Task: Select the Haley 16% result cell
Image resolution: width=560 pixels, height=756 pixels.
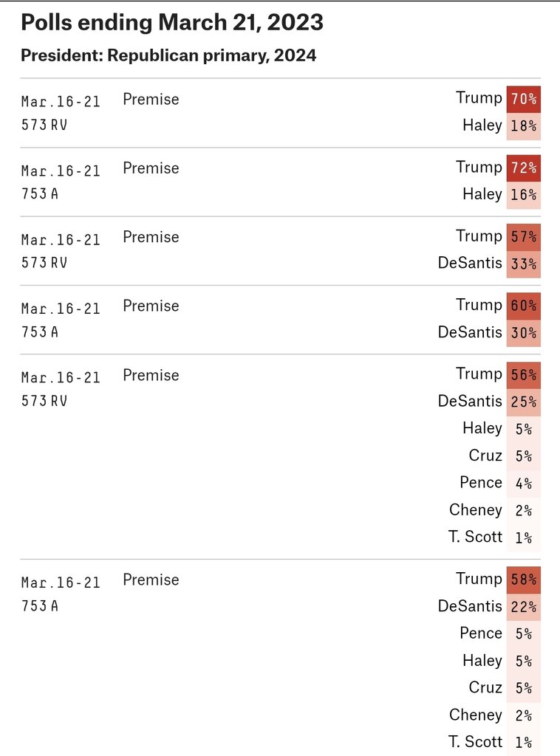Action: coord(523,195)
